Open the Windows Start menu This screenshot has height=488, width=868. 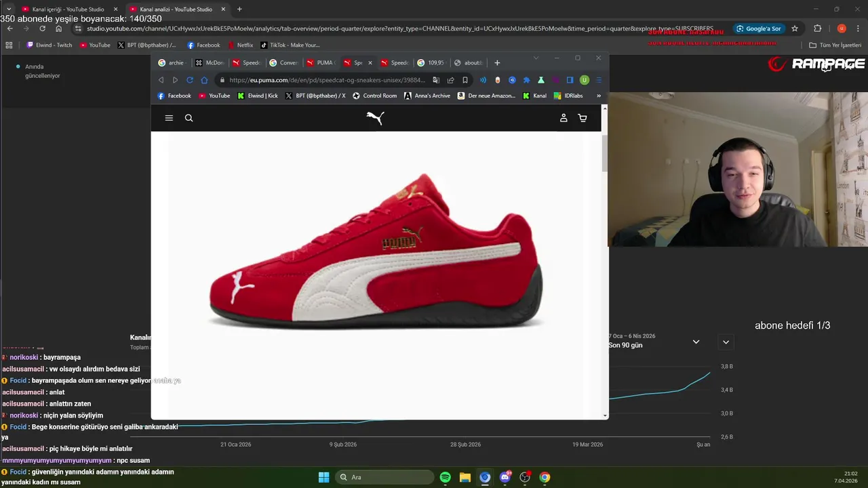pos(324,477)
